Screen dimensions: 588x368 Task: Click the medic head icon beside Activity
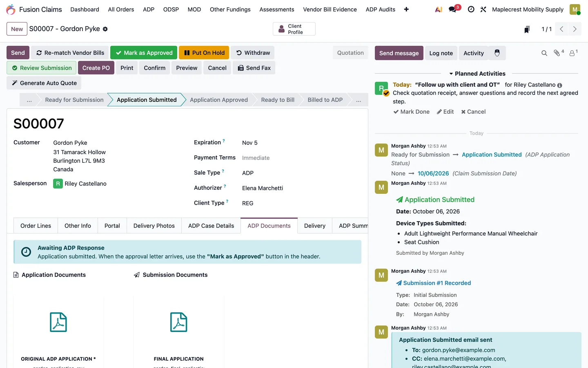(x=497, y=53)
